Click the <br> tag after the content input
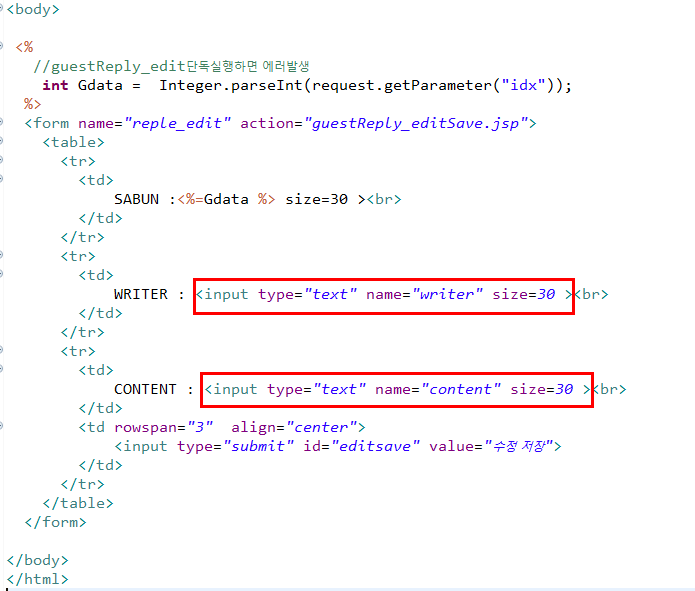The image size is (695, 591). point(609,389)
